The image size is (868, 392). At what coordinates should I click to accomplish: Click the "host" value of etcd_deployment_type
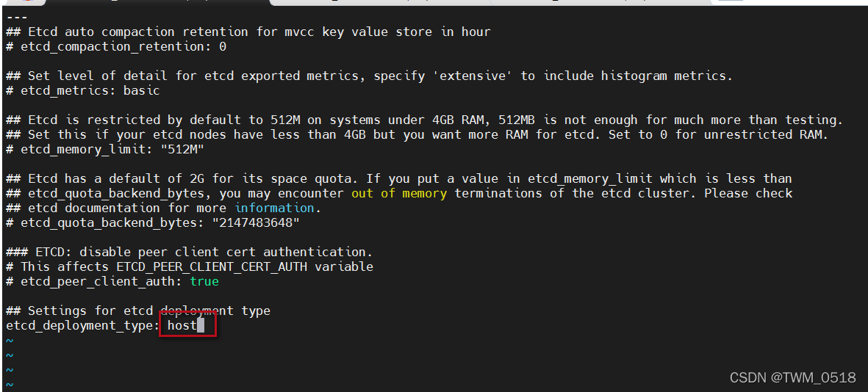tap(182, 325)
